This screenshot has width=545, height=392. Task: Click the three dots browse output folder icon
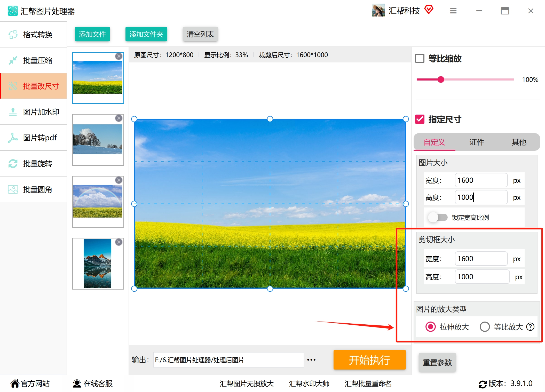click(311, 360)
